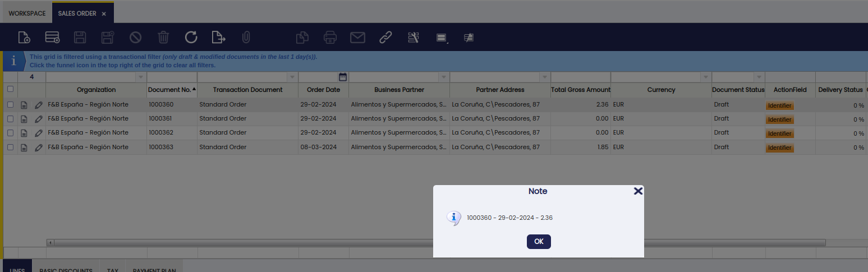Click the refresh toolbar icon
Image resolution: width=868 pixels, height=272 pixels.
point(191,38)
